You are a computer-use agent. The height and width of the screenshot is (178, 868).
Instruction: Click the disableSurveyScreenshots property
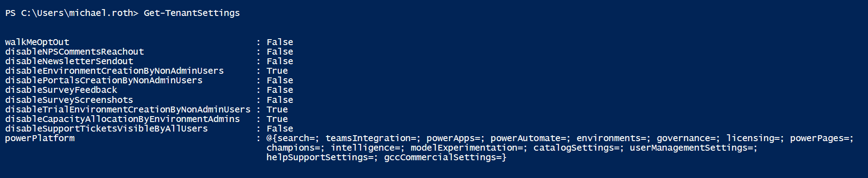tap(69, 100)
